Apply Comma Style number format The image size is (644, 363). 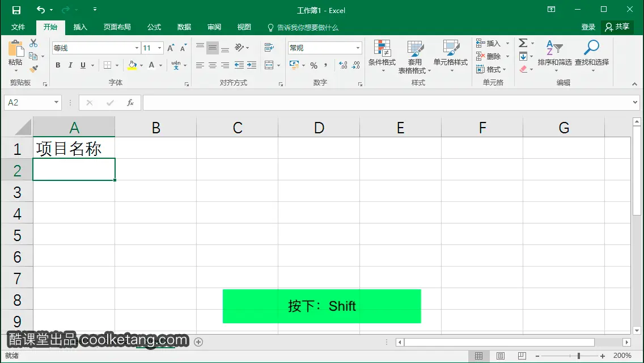(x=326, y=65)
